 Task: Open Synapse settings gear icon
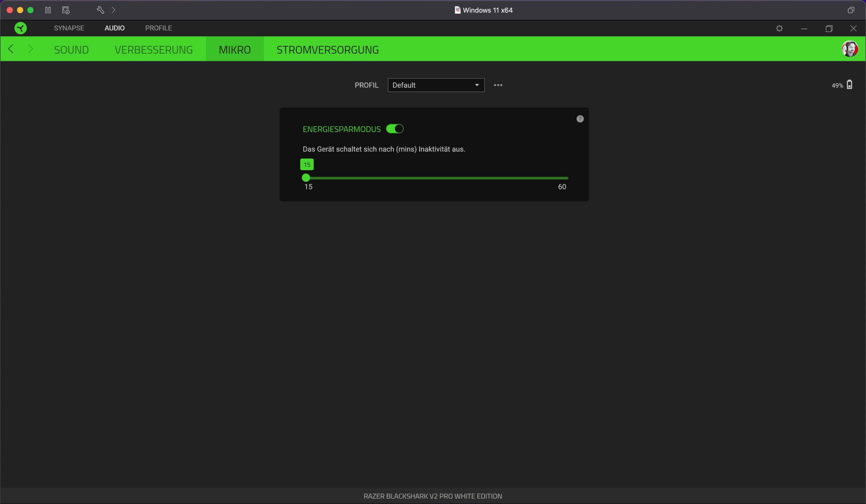click(x=779, y=28)
